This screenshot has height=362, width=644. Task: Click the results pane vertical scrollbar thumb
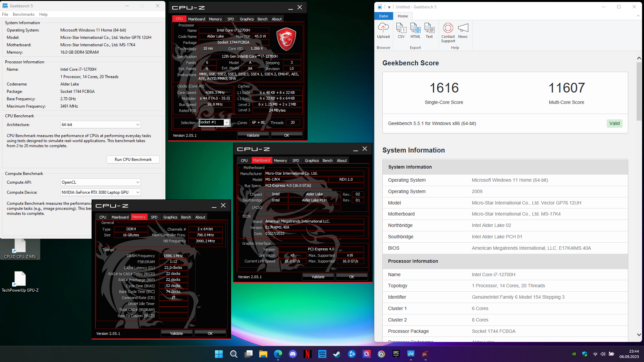[639, 91]
